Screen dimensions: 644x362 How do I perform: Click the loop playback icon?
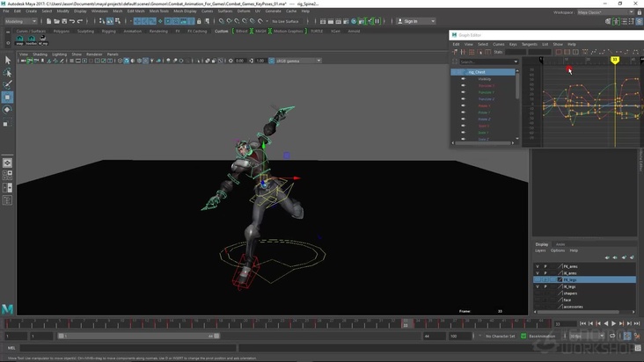point(612,336)
